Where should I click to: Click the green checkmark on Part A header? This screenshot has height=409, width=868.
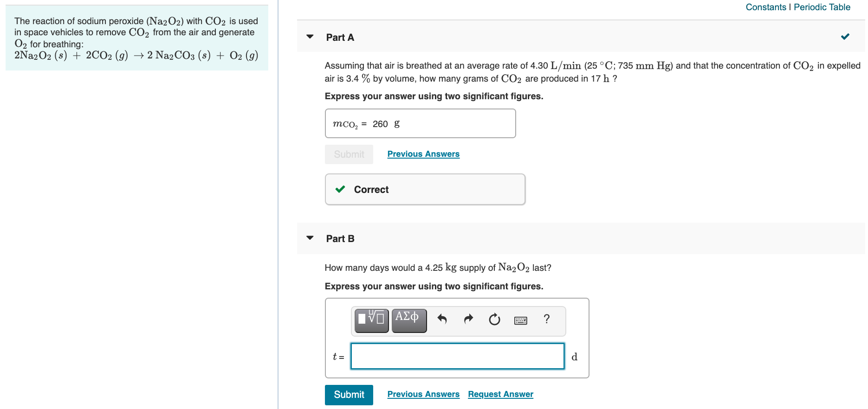click(845, 36)
